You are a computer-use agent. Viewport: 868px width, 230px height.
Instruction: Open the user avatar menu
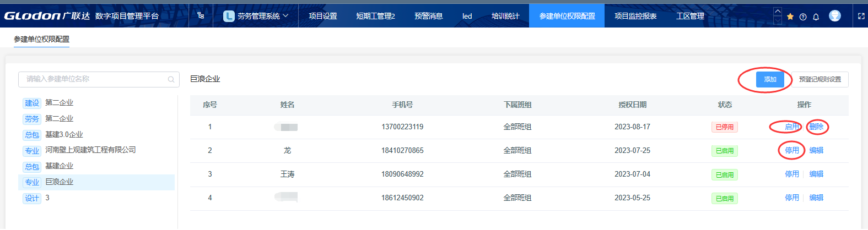(835, 15)
